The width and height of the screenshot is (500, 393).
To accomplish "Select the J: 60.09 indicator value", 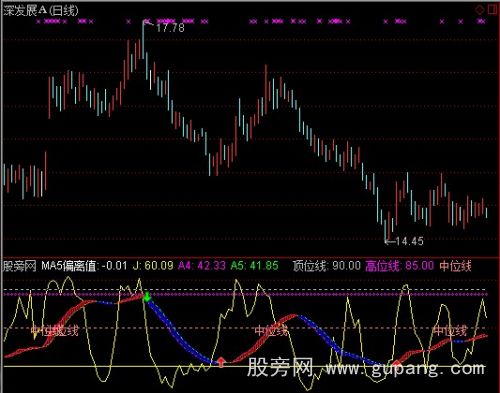I will [x=153, y=266].
